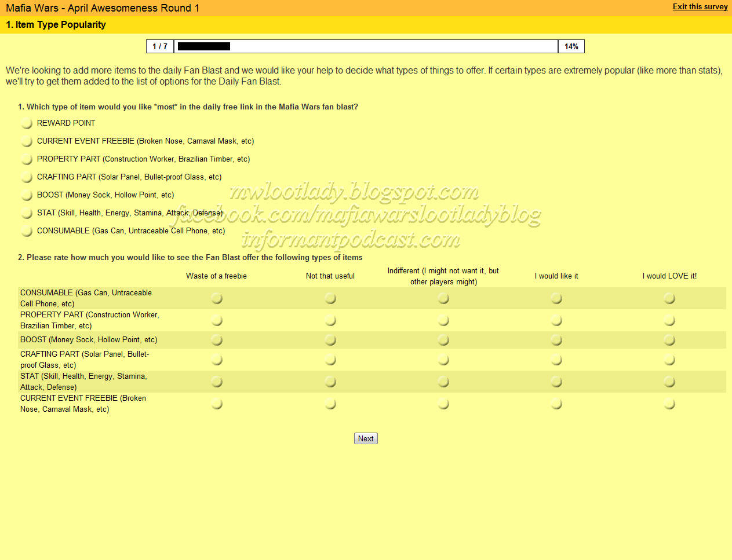The image size is (732, 560).
Task: Rate CRAFTING PART as I would like it
Action: click(x=556, y=360)
